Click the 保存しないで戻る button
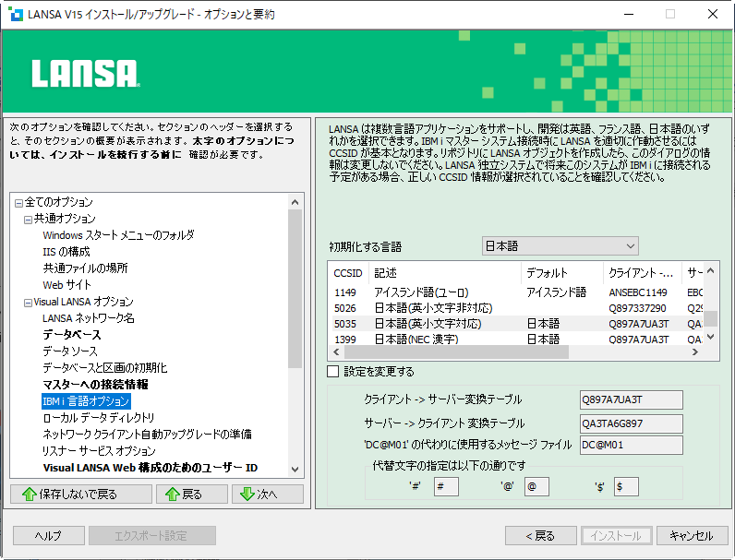This screenshot has width=735, height=560. pyautogui.click(x=81, y=494)
